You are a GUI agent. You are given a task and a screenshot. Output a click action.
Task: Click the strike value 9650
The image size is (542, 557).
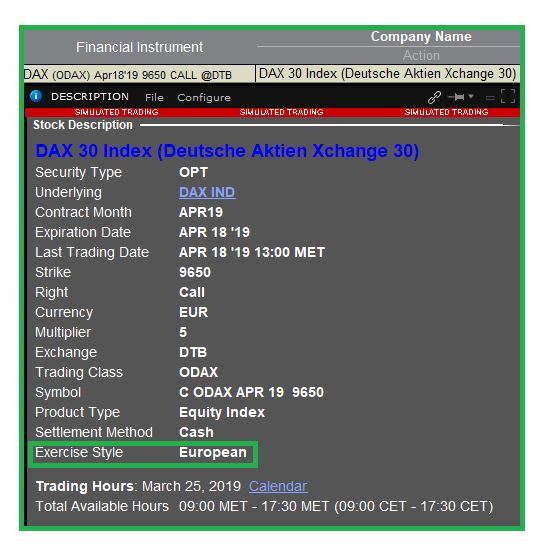coord(195,272)
